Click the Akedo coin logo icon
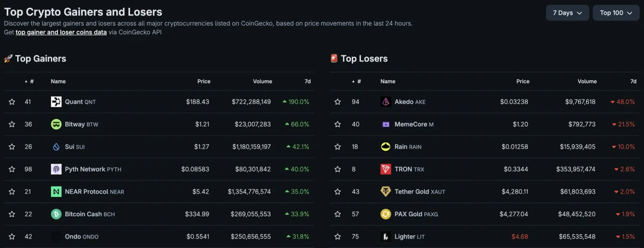The width and height of the screenshot is (644, 248). tap(386, 102)
